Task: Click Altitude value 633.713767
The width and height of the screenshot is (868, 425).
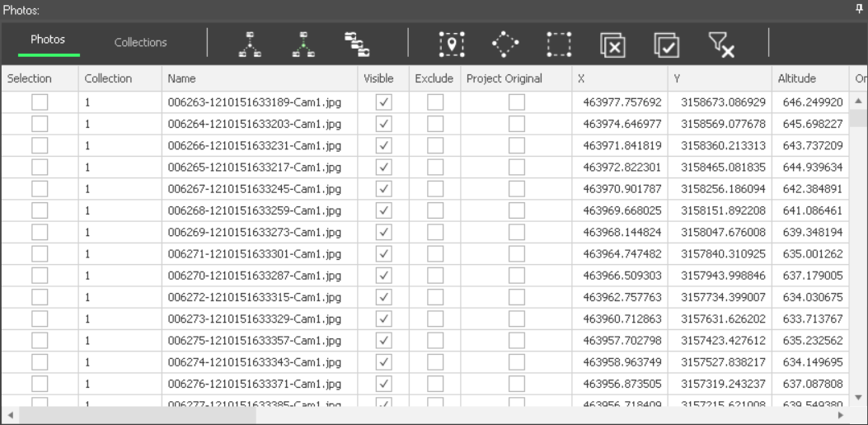Action: pos(813,319)
